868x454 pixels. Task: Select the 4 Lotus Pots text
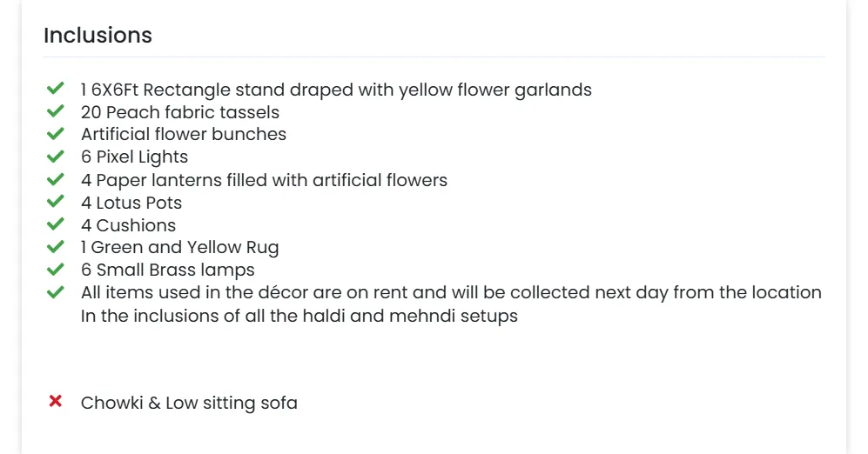[131, 203]
